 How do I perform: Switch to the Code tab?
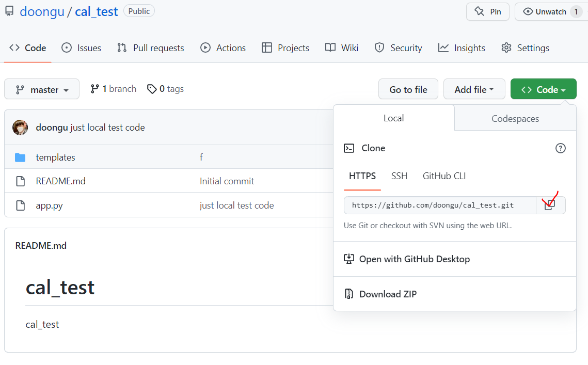(27, 48)
